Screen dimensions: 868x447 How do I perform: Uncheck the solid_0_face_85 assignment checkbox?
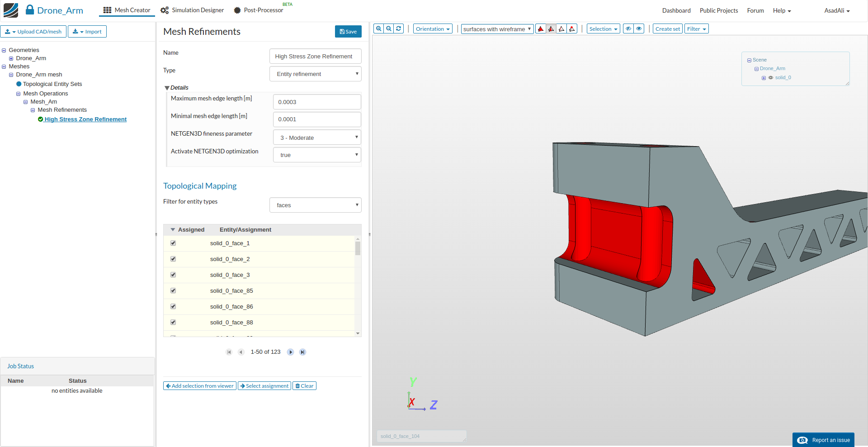pos(173,291)
